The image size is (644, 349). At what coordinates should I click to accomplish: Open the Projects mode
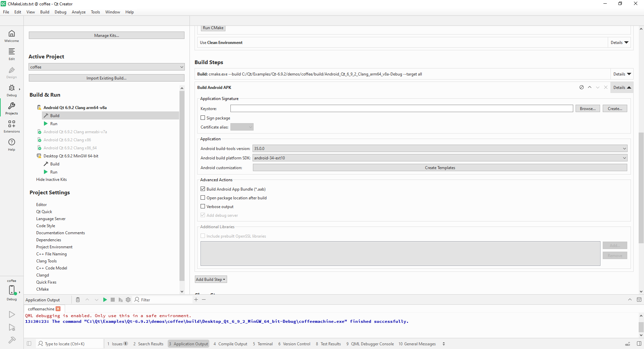point(12,108)
